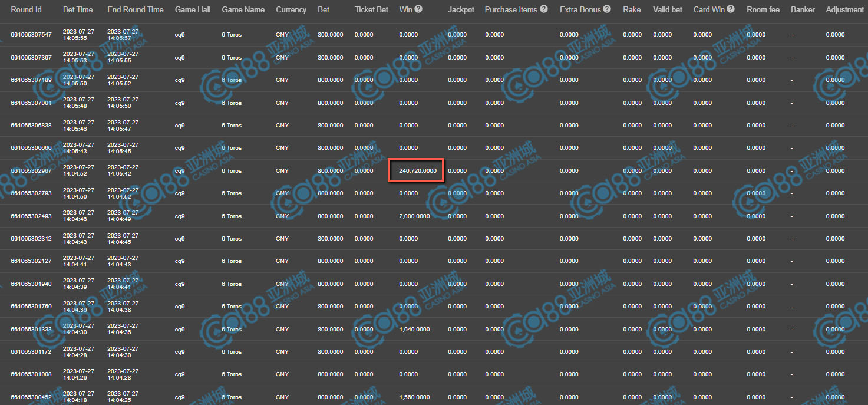Click the End Round Time 14:05:47 cell
Viewport: 868px width, 405px height.
click(x=123, y=126)
